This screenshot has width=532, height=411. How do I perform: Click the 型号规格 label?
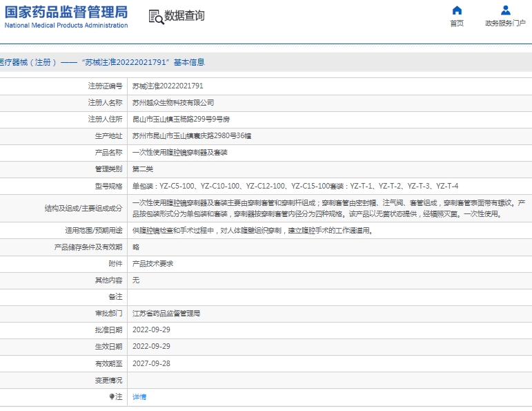point(108,186)
